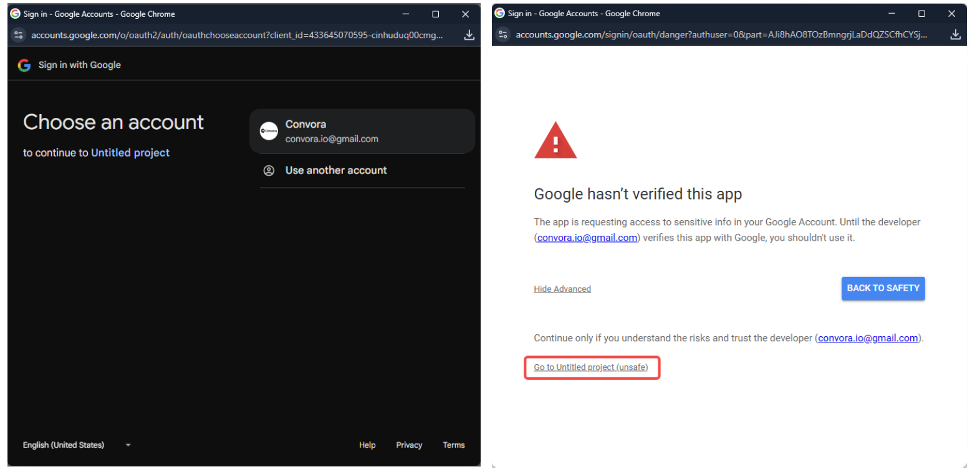This screenshot has height=469, width=980.
Task: Click the left window's address bar URL
Action: pyautogui.click(x=237, y=35)
